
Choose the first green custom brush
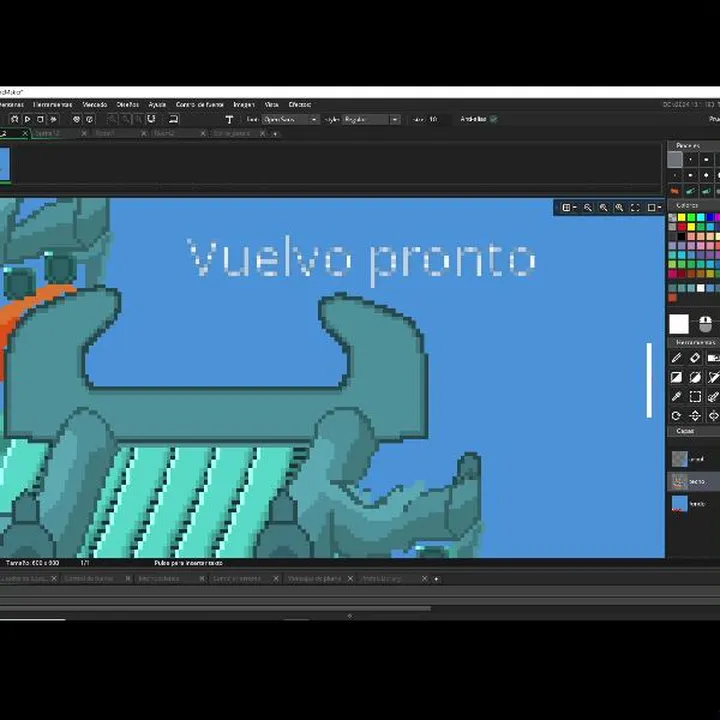[x=691, y=191]
